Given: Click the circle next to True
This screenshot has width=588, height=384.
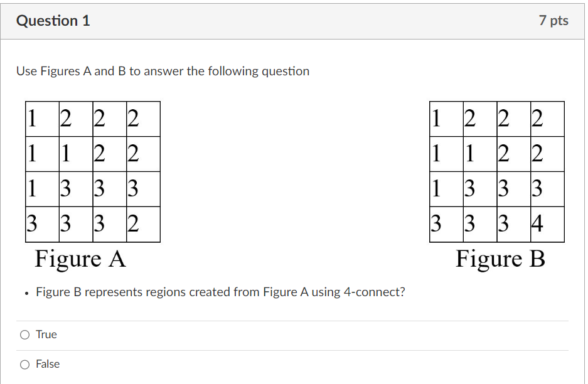Looking at the screenshot, I should point(24,334).
